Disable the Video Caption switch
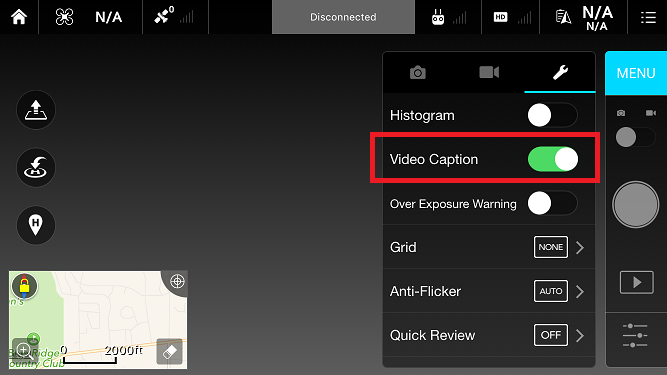The width and height of the screenshot is (667, 375). coord(553,159)
